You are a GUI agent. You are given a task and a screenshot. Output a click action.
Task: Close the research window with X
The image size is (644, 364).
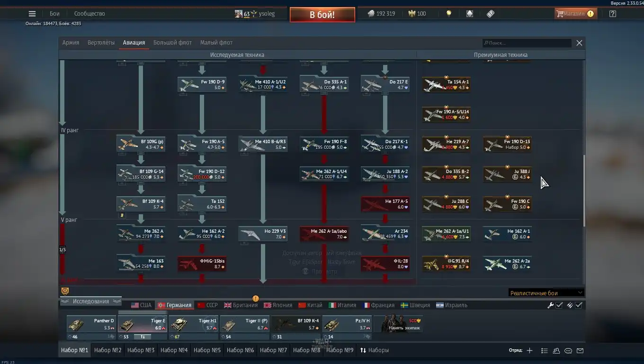[x=579, y=43]
